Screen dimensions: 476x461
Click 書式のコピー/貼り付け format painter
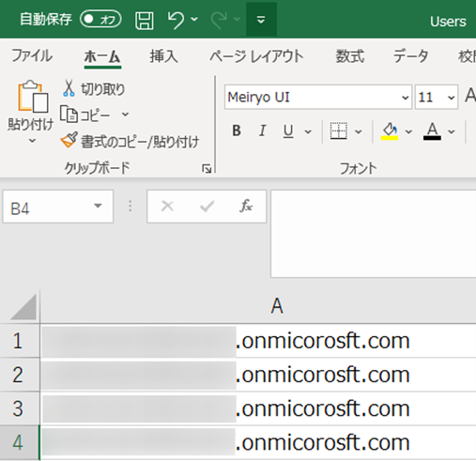click(x=130, y=141)
